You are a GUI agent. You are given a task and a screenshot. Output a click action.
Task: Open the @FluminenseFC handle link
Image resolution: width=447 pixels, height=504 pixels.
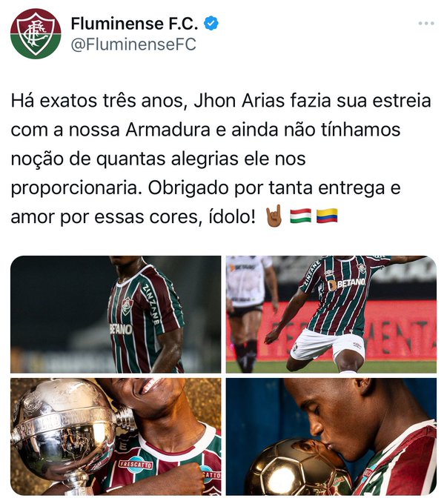pos(133,44)
